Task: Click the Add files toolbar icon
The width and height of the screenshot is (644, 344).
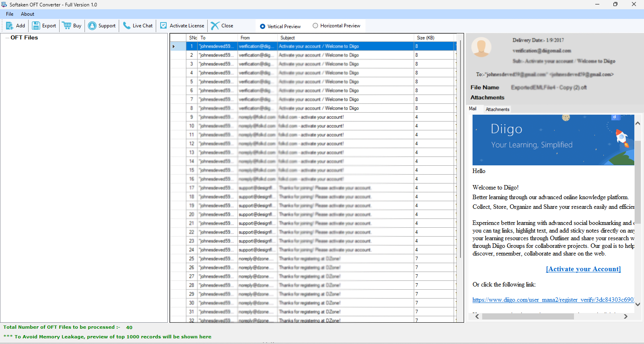Action: coord(10,26)
